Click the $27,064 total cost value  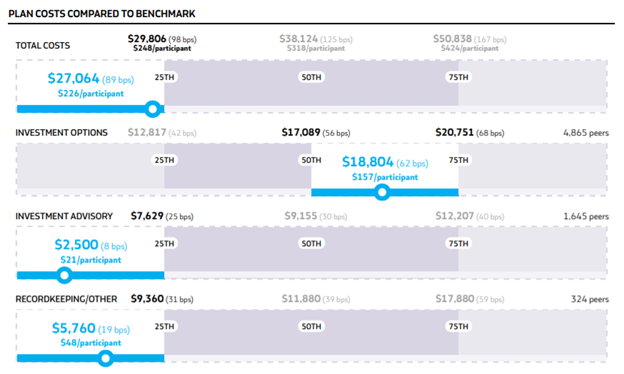[x=74, y=78]
